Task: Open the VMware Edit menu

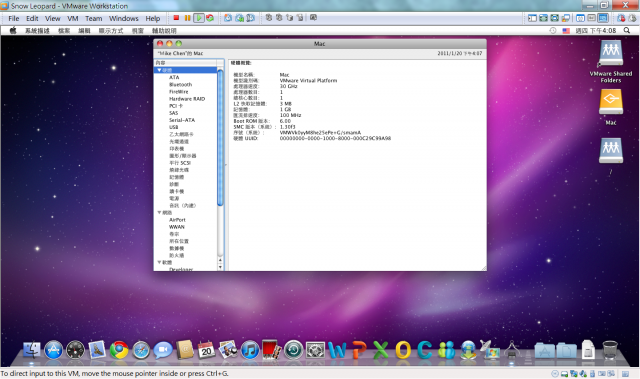Action: click(x=32, y=18)
